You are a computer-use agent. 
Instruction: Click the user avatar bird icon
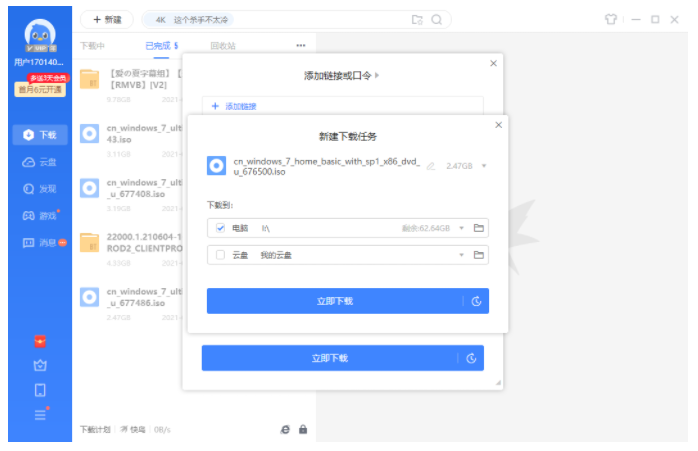tap(40, 35)
